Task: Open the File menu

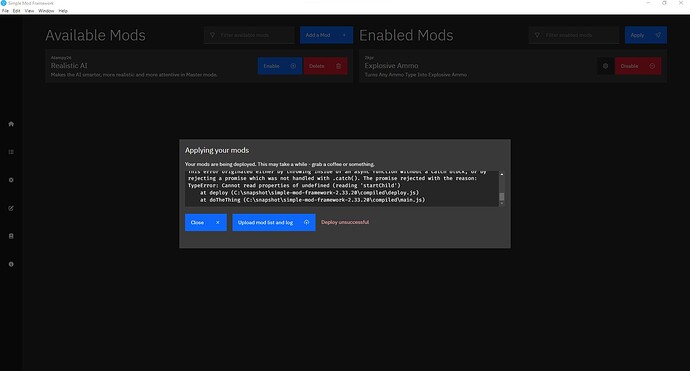Action: 5,11
